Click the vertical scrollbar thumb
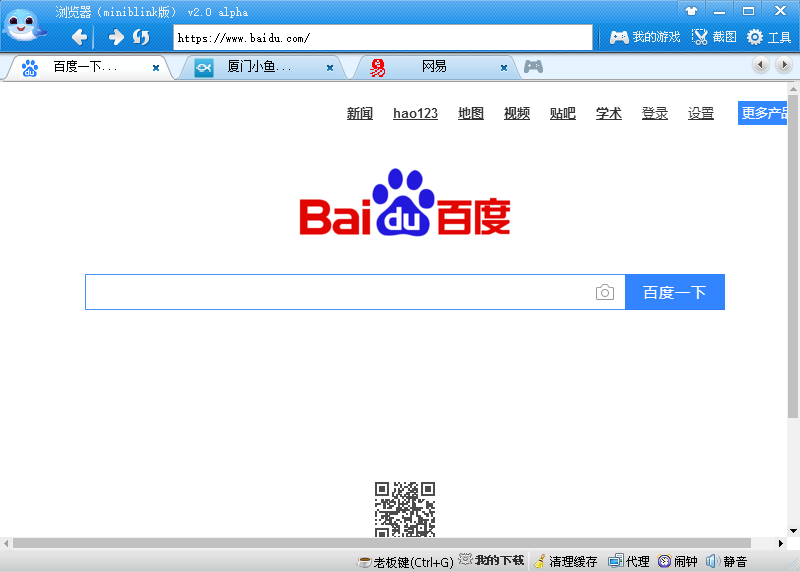The height and width of the screenshot is (572, 800). click(793, 255)
